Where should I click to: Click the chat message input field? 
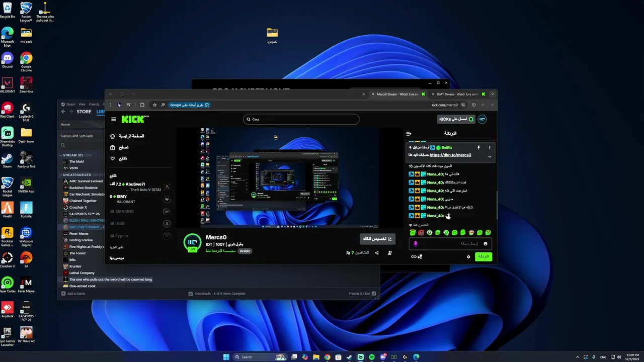(451, 243)
